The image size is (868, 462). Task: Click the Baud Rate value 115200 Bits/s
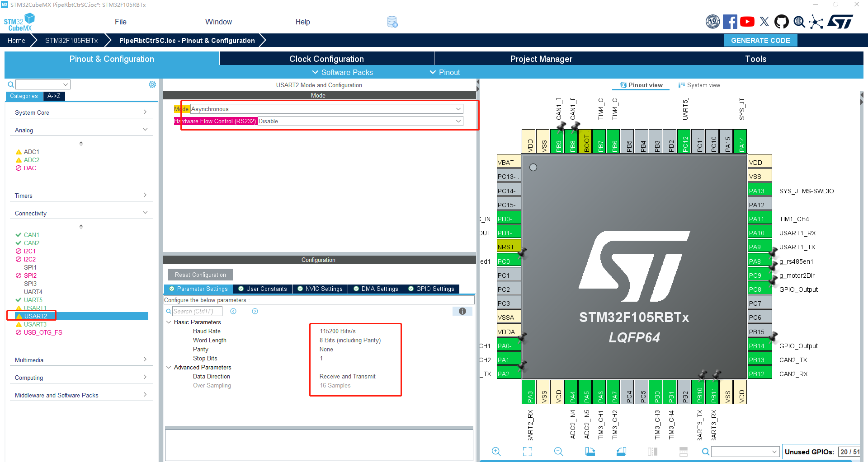[x=338, y=331]
